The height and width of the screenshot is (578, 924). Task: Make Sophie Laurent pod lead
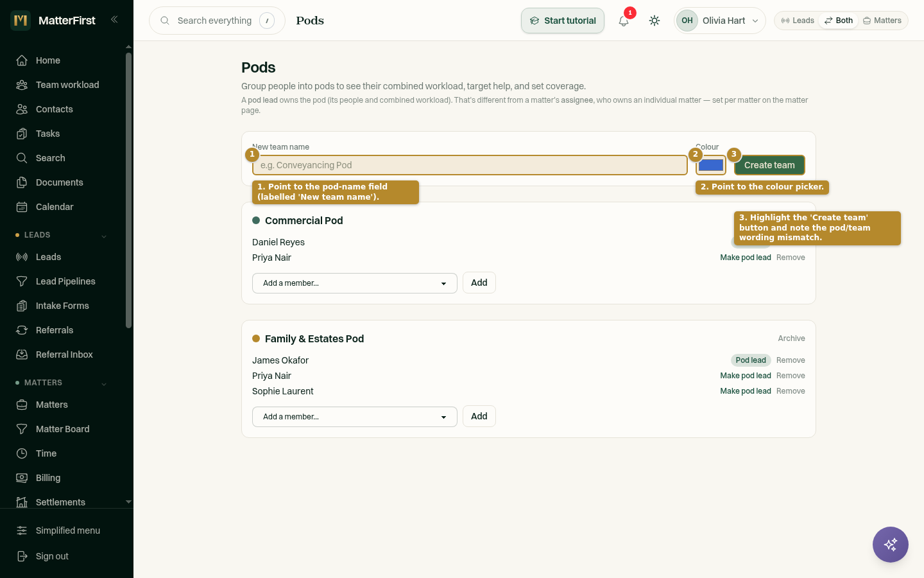[x=746, y=391]
